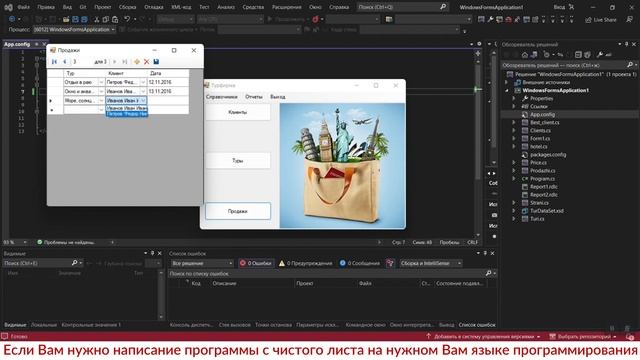
Task: Open Клиент dropdown for Петров Фед row
Action: coord(143,82)
